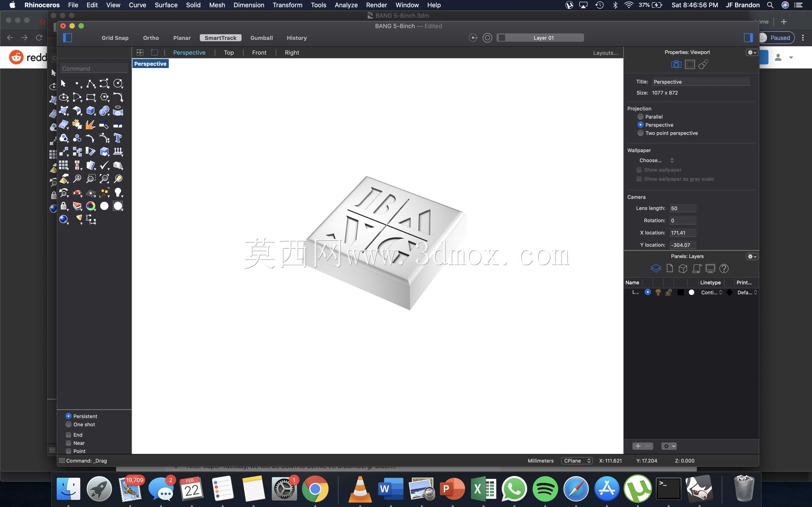Toggle Grid Snap in the toolbar
Image resolution: width=812 pixels, height=507 pixels.
pyautogui.click(x=115, y=38)
